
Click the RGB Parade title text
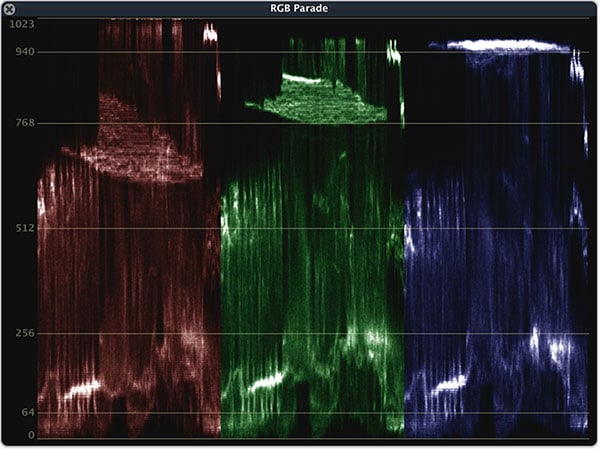(x=298, y=9)
